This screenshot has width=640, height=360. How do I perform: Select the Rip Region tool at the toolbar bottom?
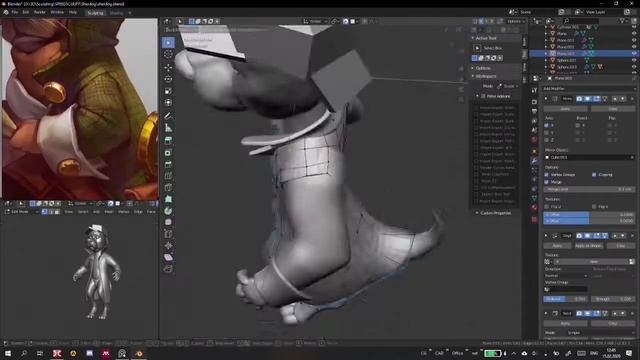click(168, 269)
